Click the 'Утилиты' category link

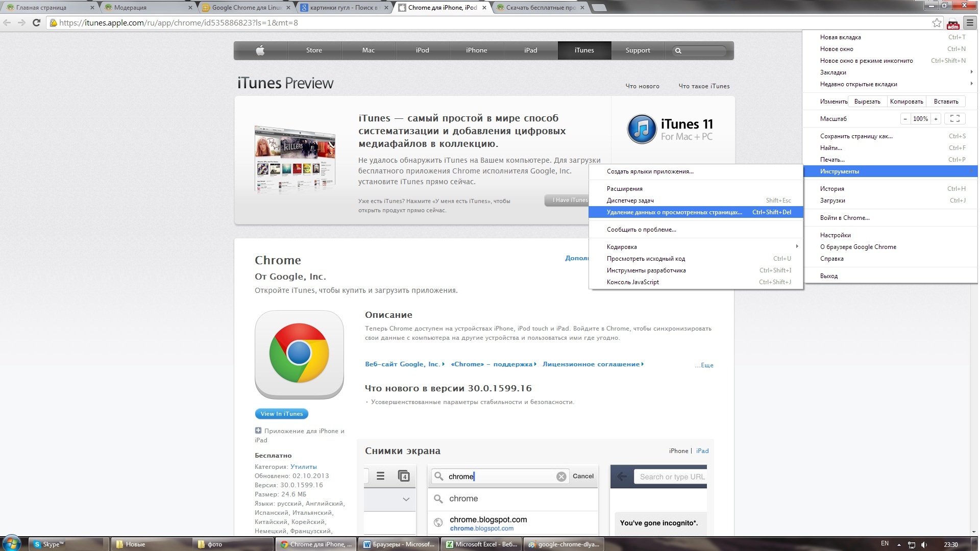(x=303, y=466)
